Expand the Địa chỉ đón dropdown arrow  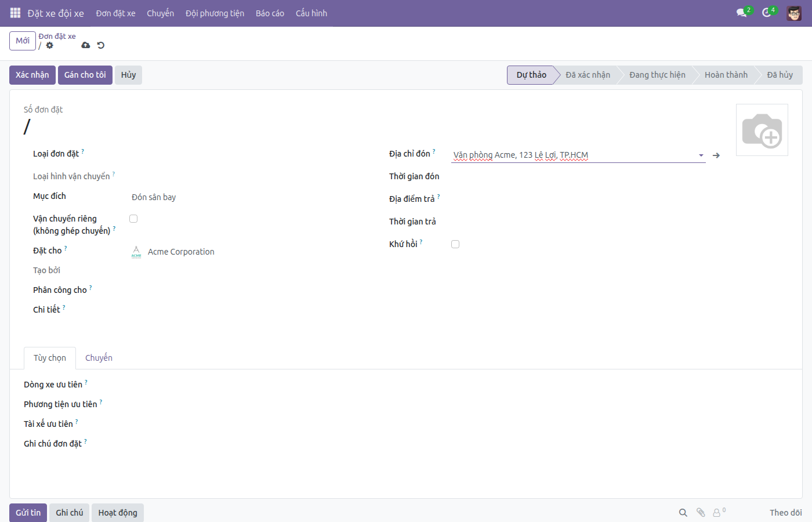(701, 155)
